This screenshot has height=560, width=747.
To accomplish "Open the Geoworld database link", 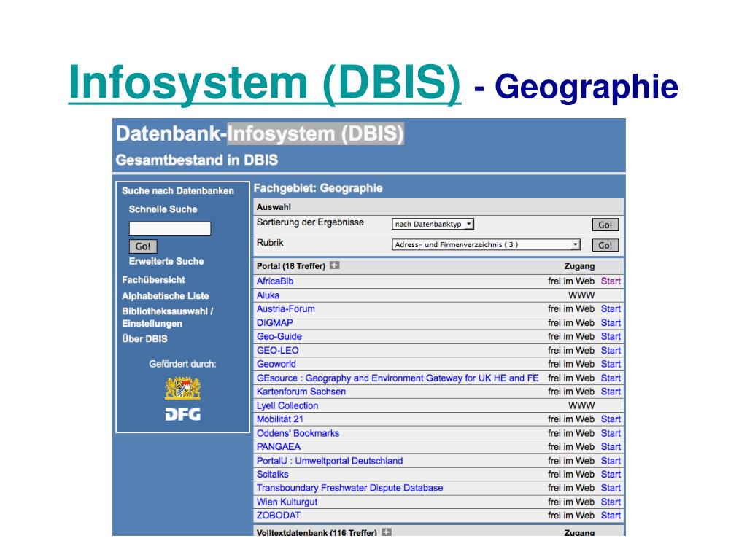I will [276, 364].
